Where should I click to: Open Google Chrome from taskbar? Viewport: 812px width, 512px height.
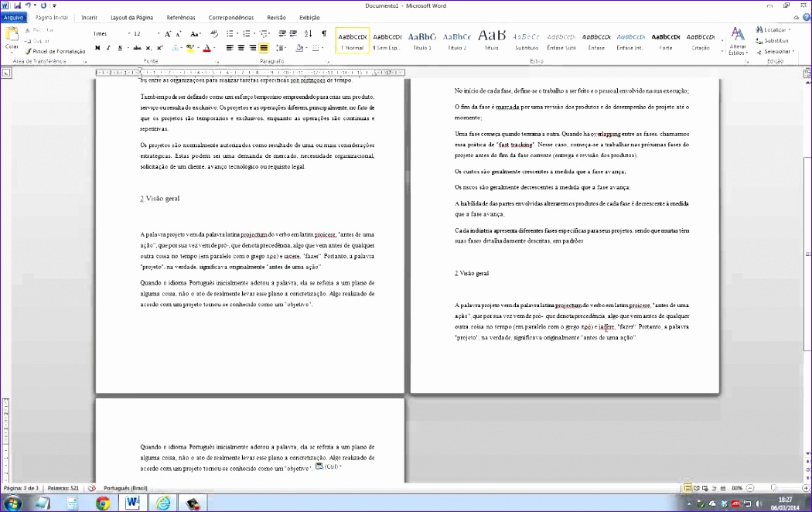(x=103, y=503)
